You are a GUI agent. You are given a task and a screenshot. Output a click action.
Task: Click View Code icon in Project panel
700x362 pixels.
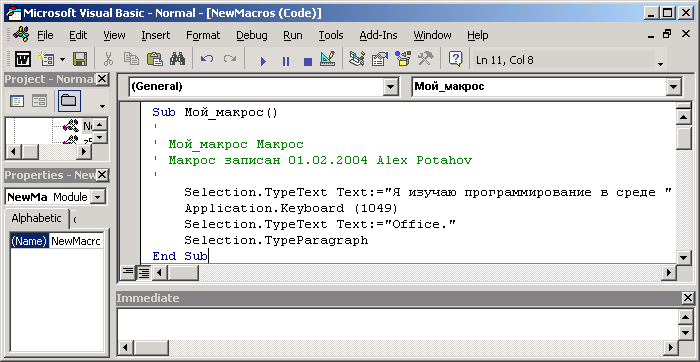point(17,101)
